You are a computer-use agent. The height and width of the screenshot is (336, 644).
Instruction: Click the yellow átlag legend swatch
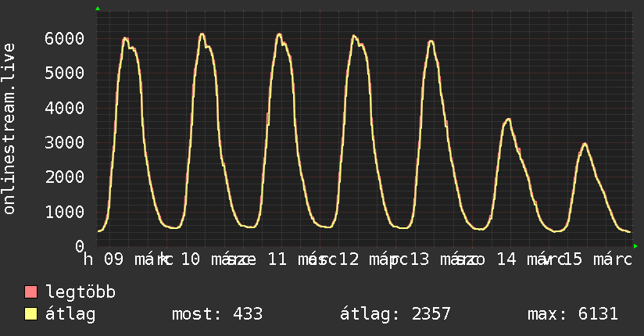(x=30, y=313)
